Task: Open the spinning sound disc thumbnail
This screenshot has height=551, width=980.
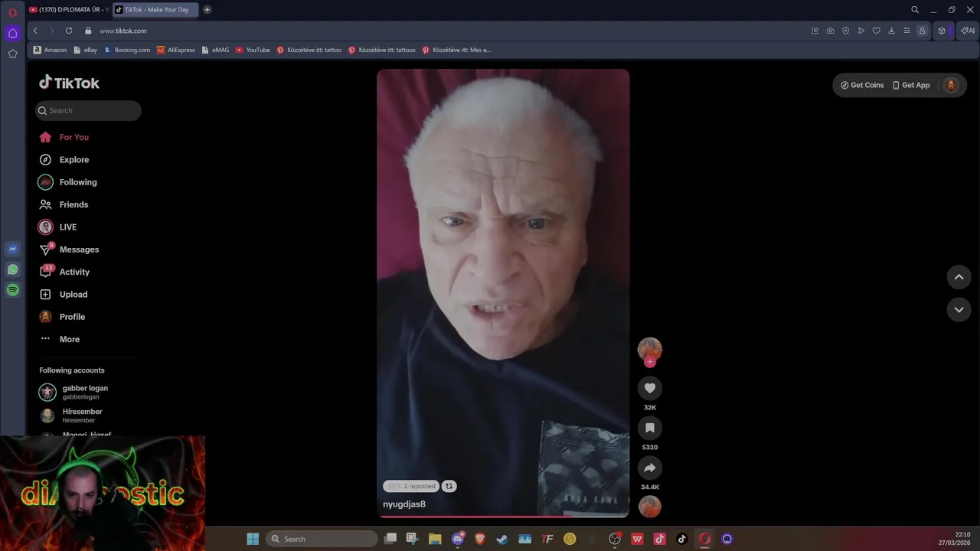Action: pos(650,507)
